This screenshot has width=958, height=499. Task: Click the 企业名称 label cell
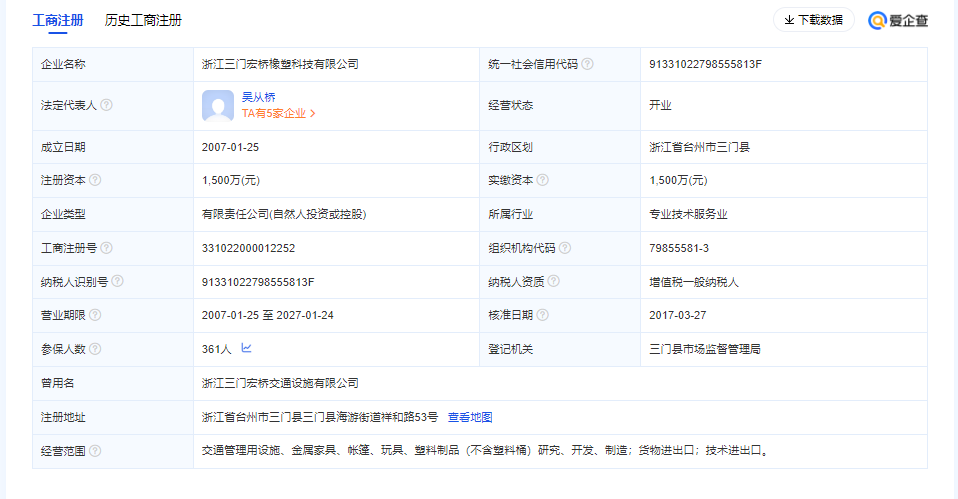click(113, 64)
